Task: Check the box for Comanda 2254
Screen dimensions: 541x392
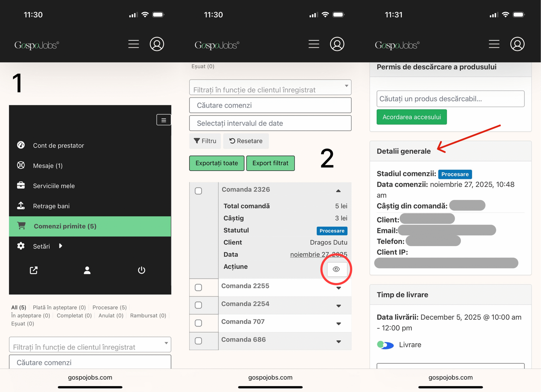Action: [x=198, y=305]
